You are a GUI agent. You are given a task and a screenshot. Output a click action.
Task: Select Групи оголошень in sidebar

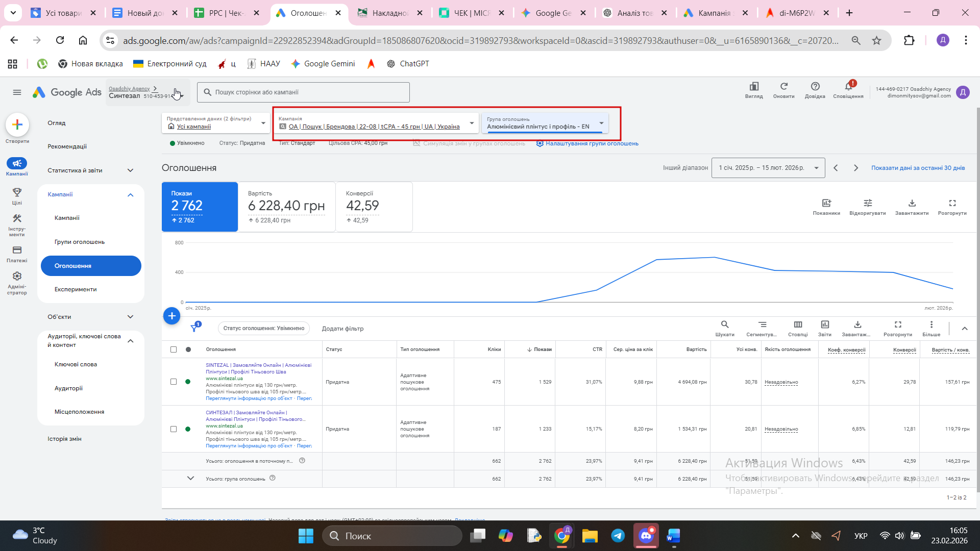tap(80, 242)
